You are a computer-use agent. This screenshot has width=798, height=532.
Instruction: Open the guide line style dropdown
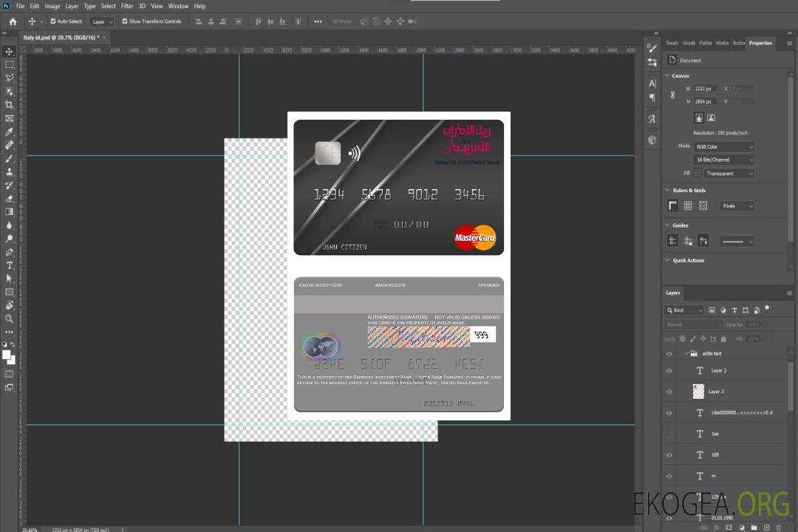tap(737, 242)
